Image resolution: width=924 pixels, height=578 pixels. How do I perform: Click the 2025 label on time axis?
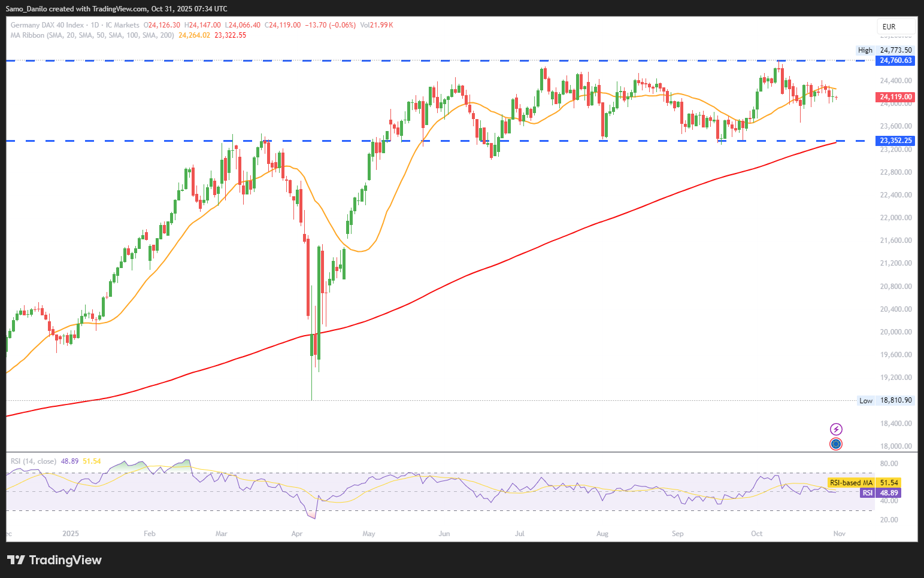click(x=71, y=534)
